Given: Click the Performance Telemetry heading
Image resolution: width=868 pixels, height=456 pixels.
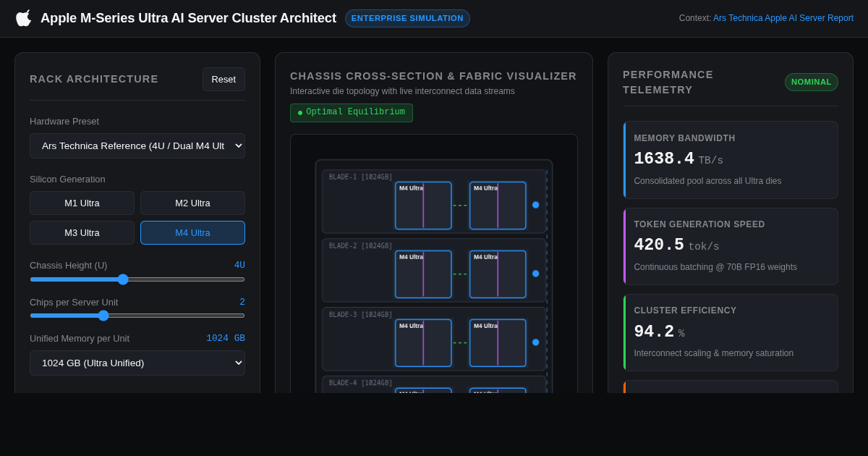Looking at the screenshot, I should (668, 83).
